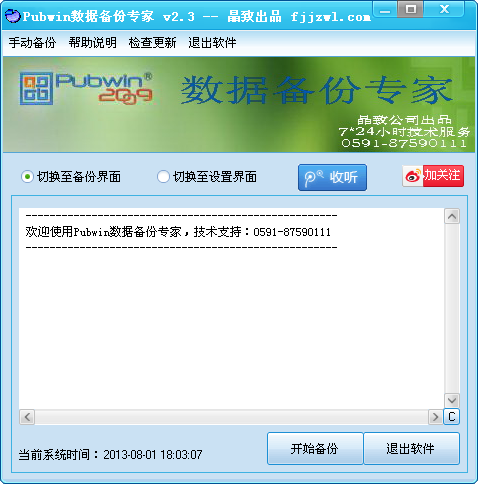This screenshot has width=478, height=484.
Task: Click the 退出软件 button at bottom
Action: click(x=411, y=449)
